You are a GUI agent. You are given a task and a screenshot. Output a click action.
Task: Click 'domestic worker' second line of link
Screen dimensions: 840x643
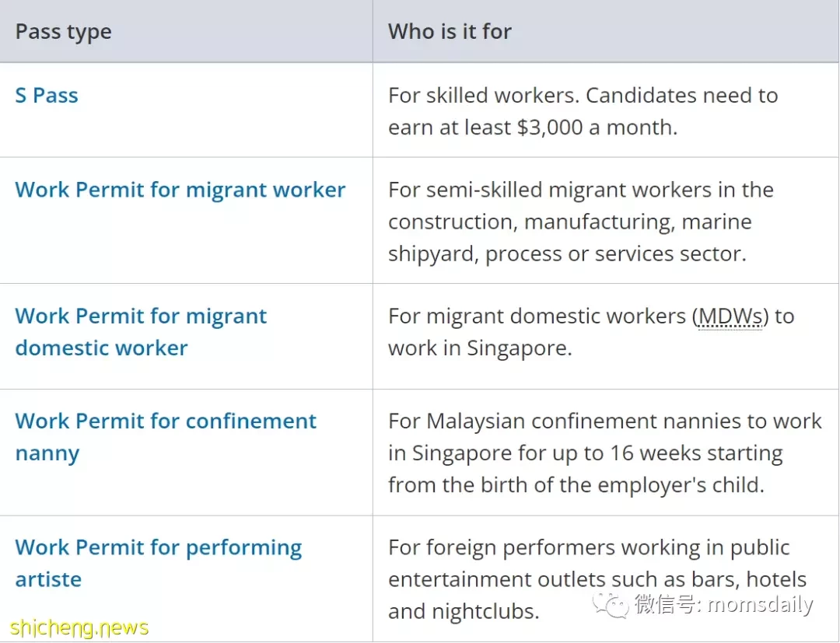[x=101, y=348]
